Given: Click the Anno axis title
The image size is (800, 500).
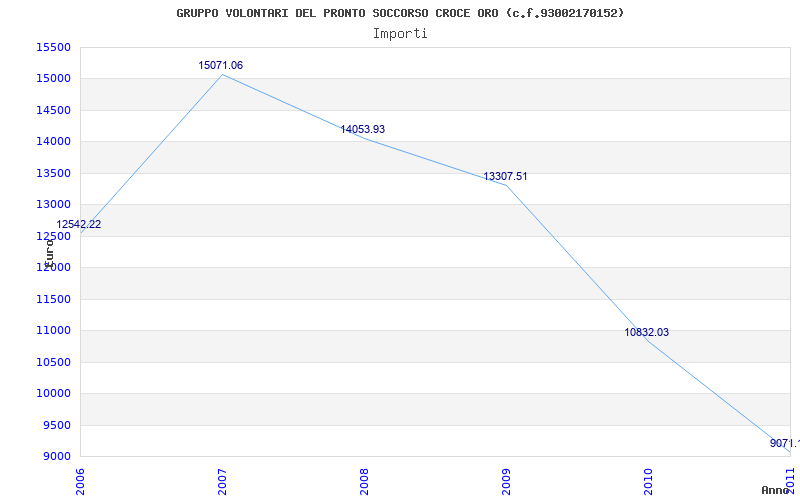Looking at the screenshot, I should coord(776,490).
